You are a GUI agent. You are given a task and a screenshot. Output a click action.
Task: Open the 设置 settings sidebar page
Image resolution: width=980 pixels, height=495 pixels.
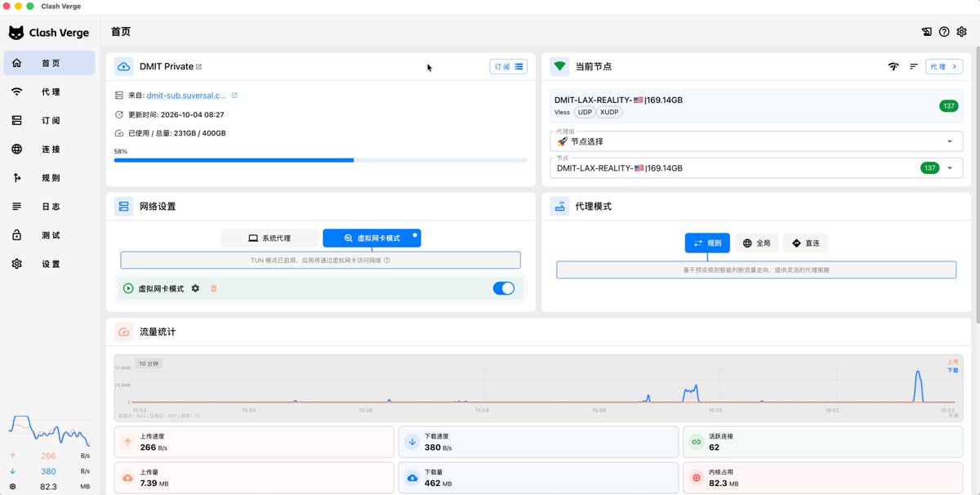pyautogui.click(x=49, y=264)
